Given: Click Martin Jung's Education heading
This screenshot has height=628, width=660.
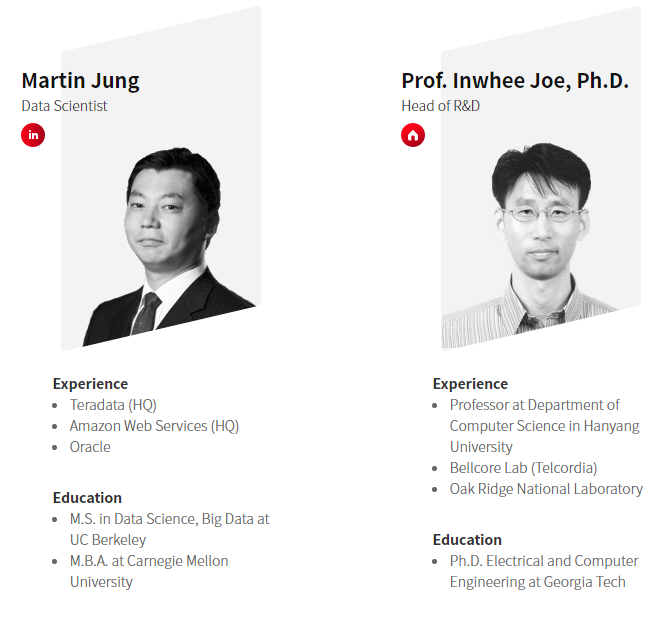Looking at the screenshot, I should pos(87,498).
